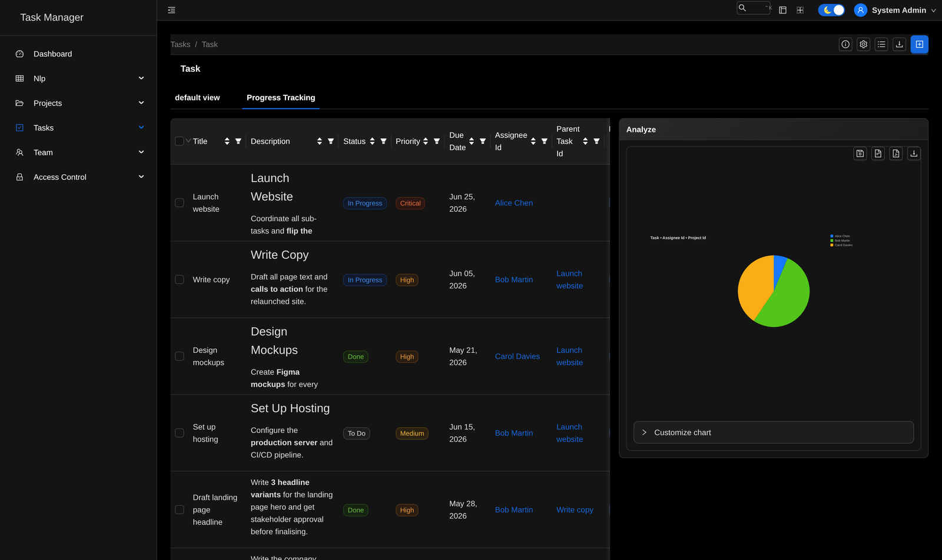Select the Progress Tracking tab
Image resolution: width=942 pixels, height=560 pixels.
tap(281, 98)
